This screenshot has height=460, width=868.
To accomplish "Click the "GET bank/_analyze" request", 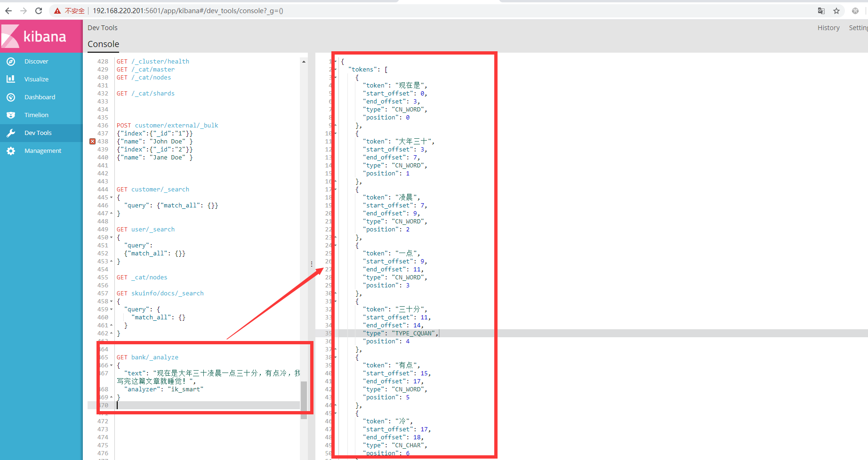I will [147, 357].
